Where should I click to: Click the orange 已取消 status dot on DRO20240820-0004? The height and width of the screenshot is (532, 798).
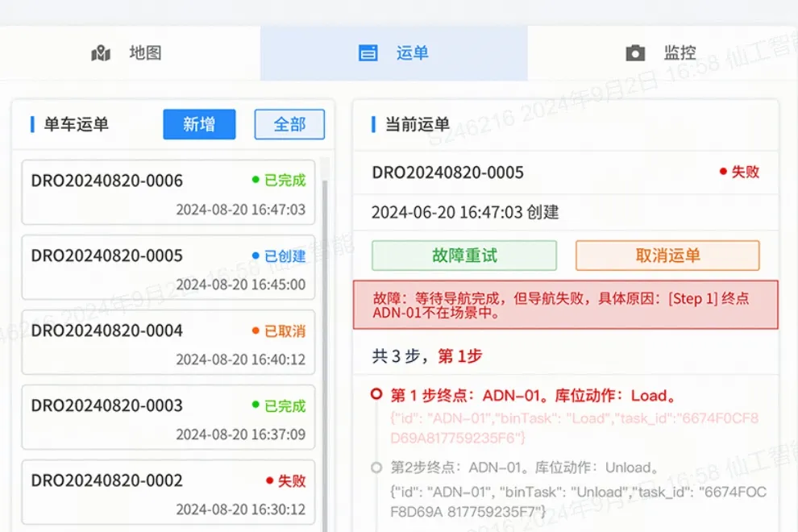(x=256, y=330)
